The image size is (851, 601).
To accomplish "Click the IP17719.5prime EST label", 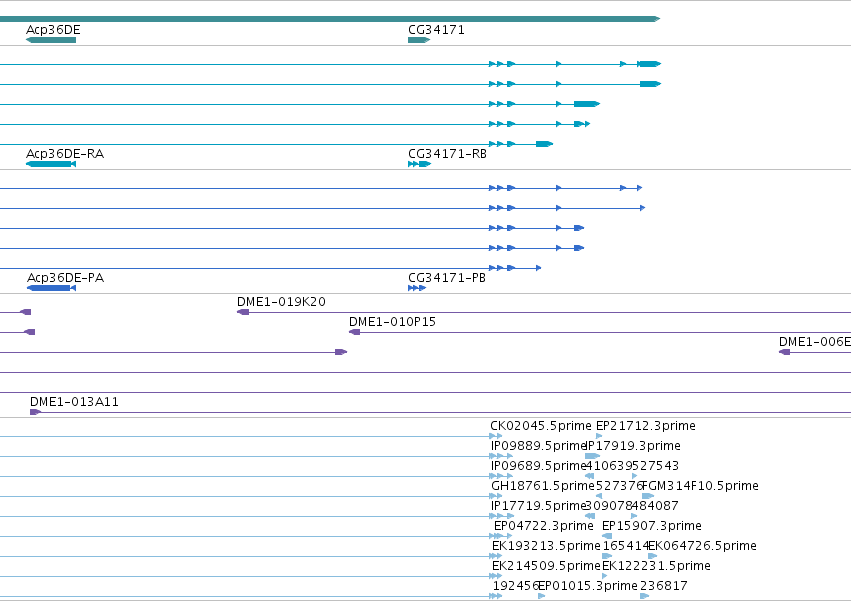I will coord(539,506).
